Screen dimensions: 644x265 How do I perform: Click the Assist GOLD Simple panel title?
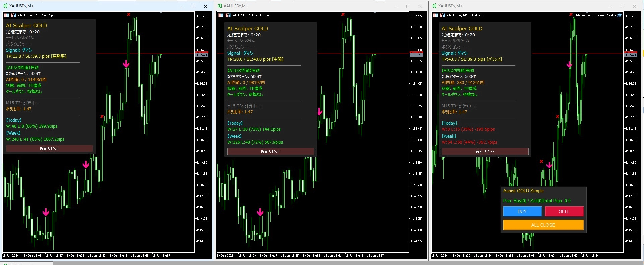523,191
